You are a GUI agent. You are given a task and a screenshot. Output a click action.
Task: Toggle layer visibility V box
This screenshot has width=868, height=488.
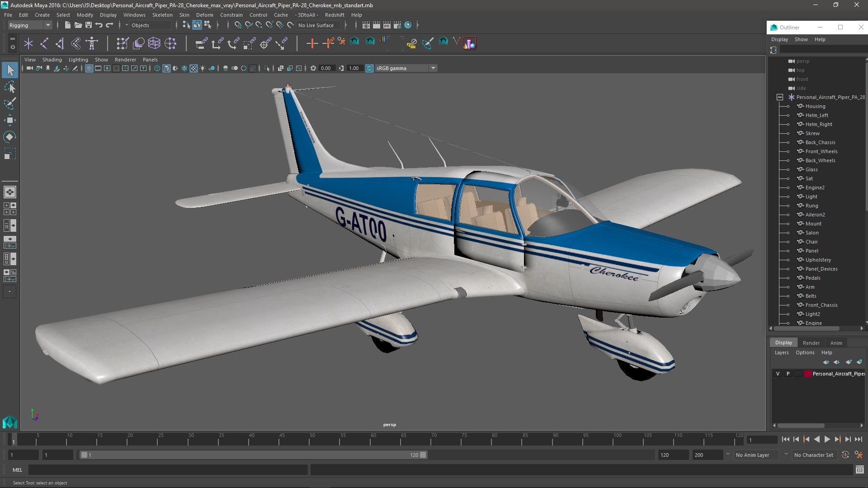tap(778, 374)
